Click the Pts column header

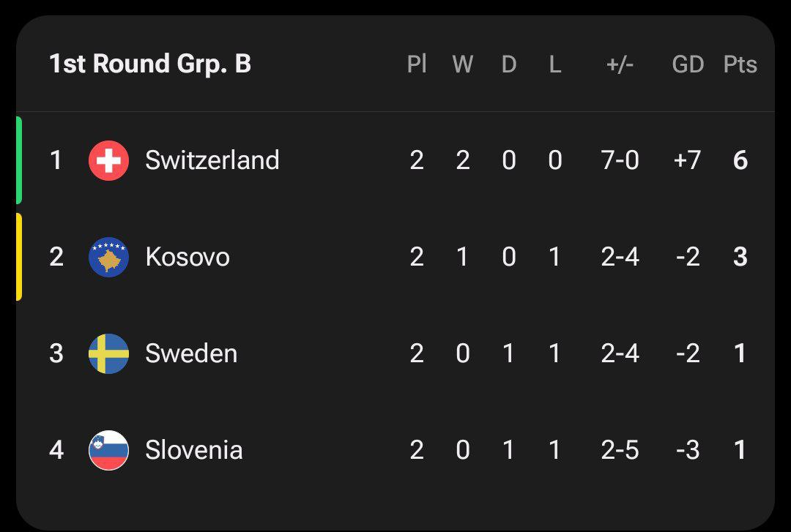pos(740,64)
